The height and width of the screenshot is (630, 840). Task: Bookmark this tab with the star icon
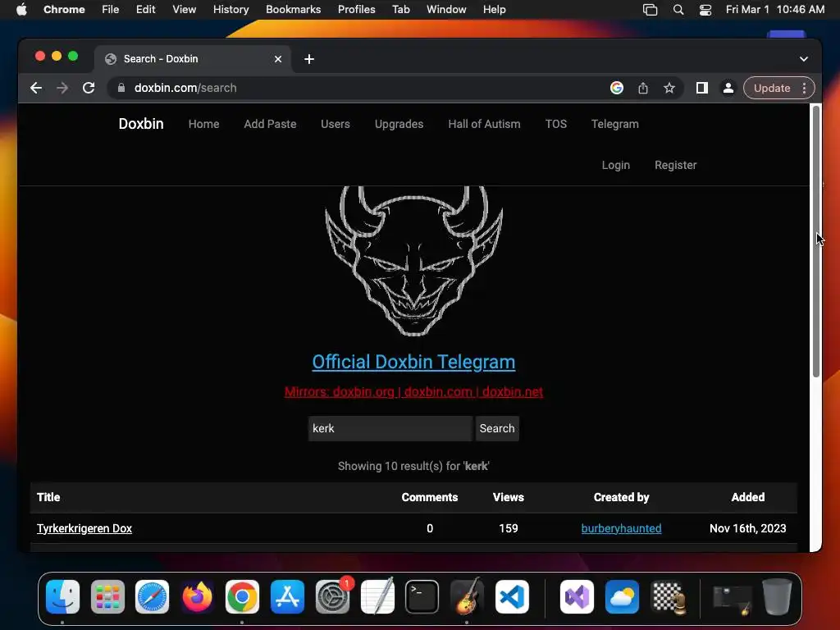pos(669,88)
